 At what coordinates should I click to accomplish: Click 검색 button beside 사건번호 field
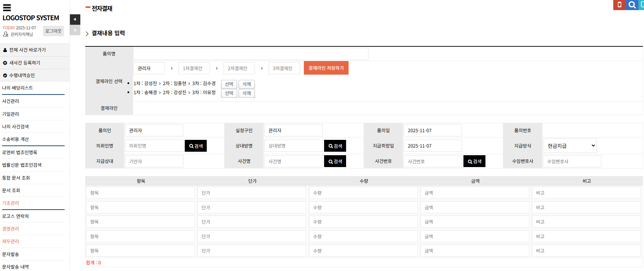coord(474,161)
